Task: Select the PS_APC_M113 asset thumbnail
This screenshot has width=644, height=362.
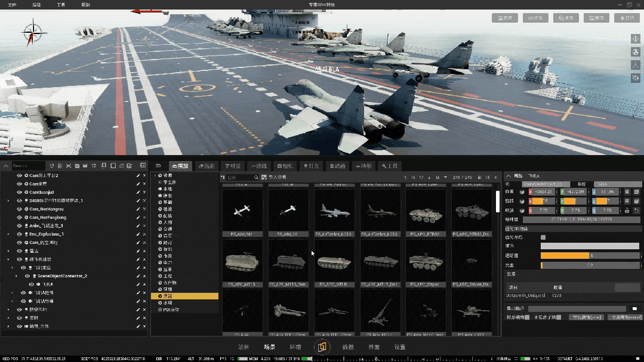Action: point(243,262)
